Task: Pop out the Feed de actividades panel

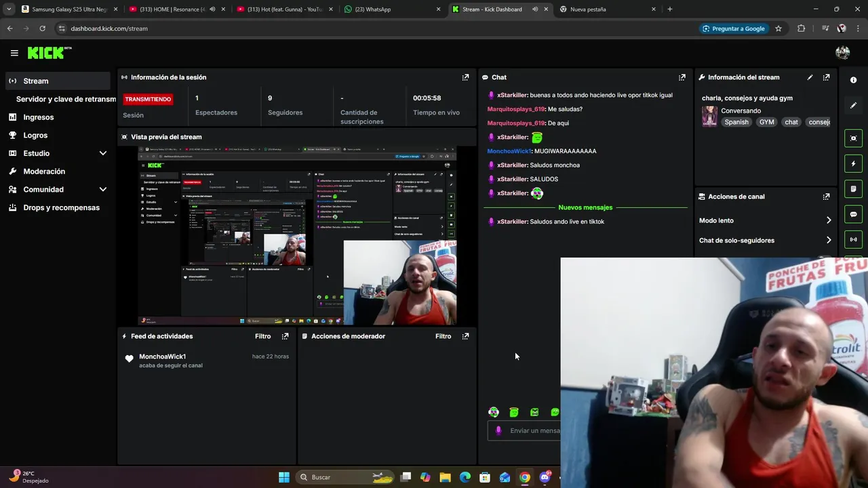Action: (x=285, y=336)
